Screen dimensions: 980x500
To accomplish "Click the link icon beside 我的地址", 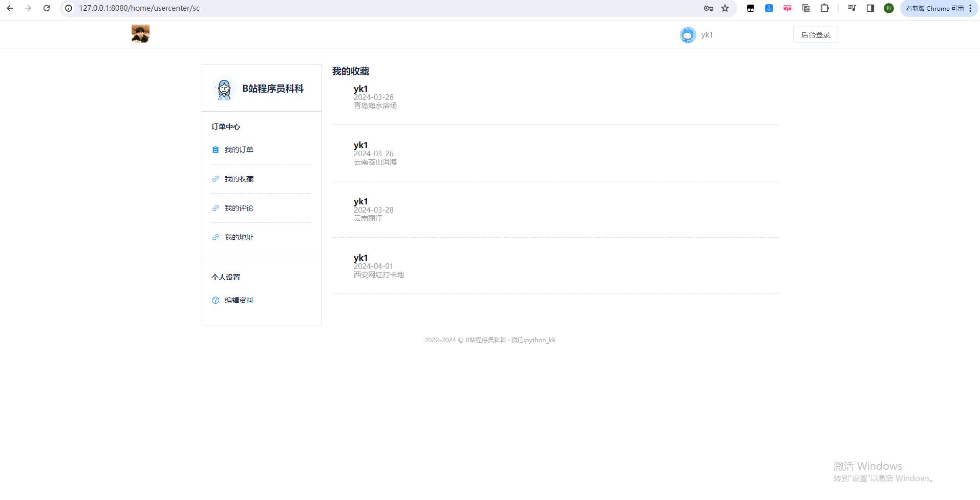I will coord(216,237).
